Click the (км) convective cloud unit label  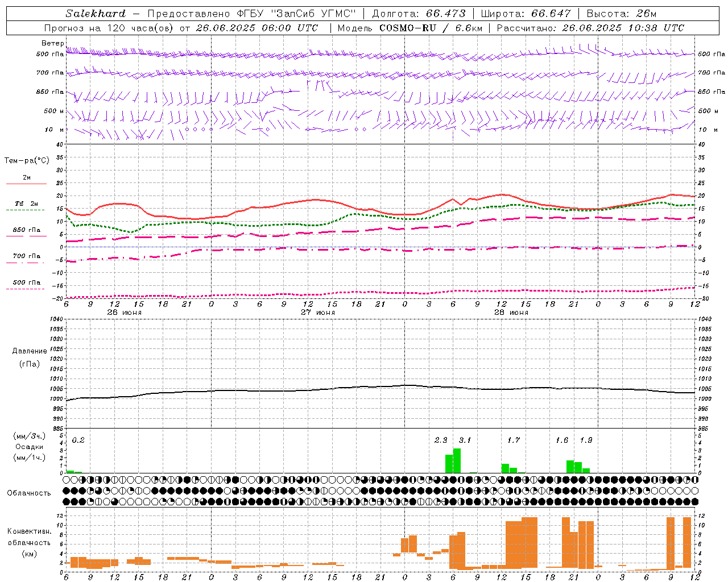[x=30, y=554]
